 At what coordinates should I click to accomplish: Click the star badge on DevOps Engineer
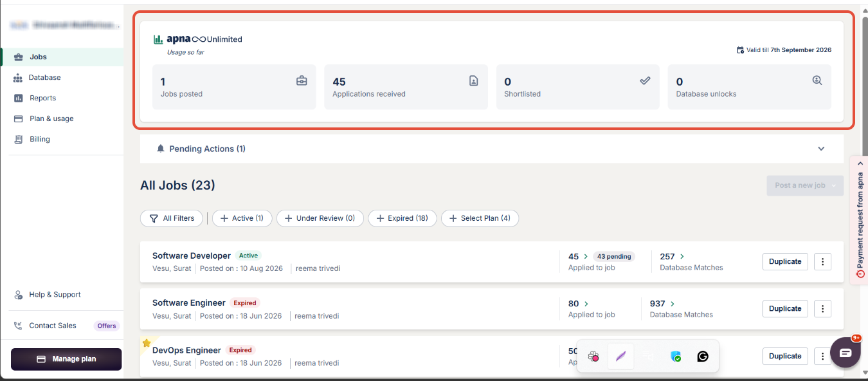click(x=147, y=343)
